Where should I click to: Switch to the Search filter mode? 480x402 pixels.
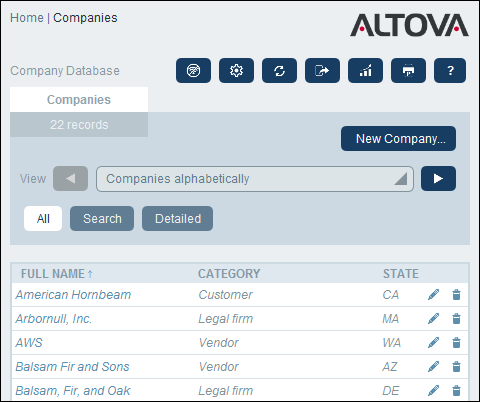(x=102, y=219)
